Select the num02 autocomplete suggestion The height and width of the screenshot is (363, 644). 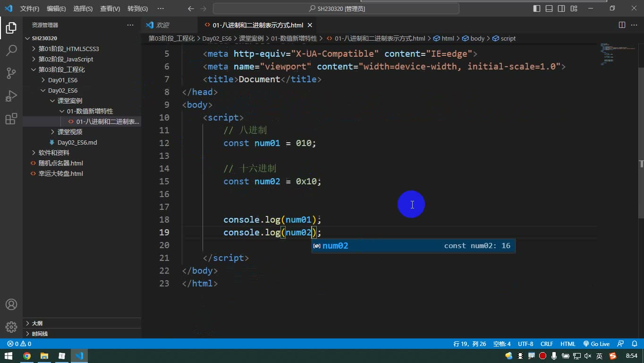point(413,246)
